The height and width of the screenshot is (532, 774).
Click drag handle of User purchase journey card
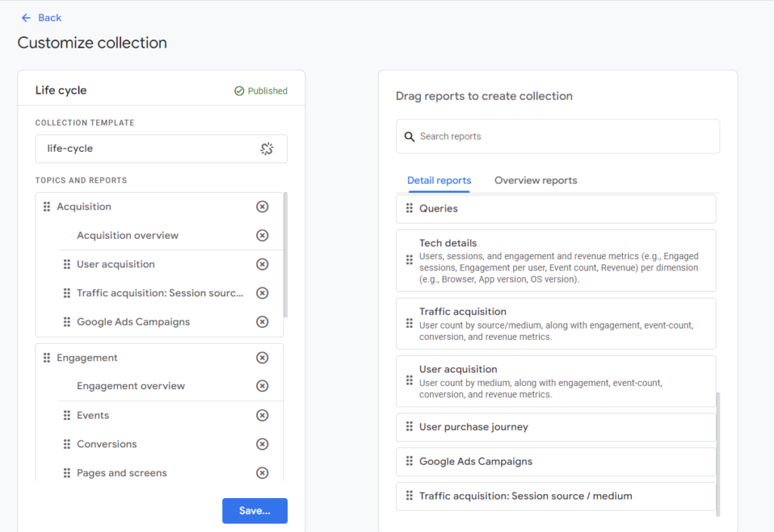click(409, 426)
